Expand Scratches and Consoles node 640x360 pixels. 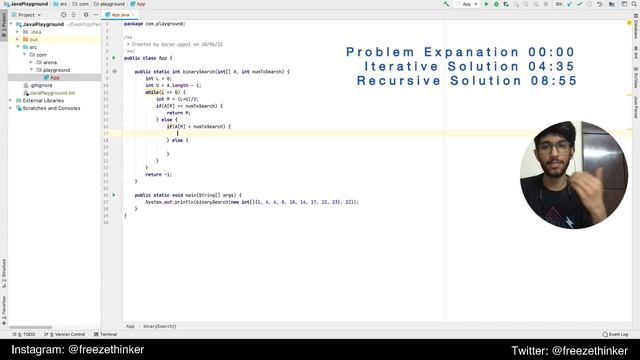coord(11,108)
